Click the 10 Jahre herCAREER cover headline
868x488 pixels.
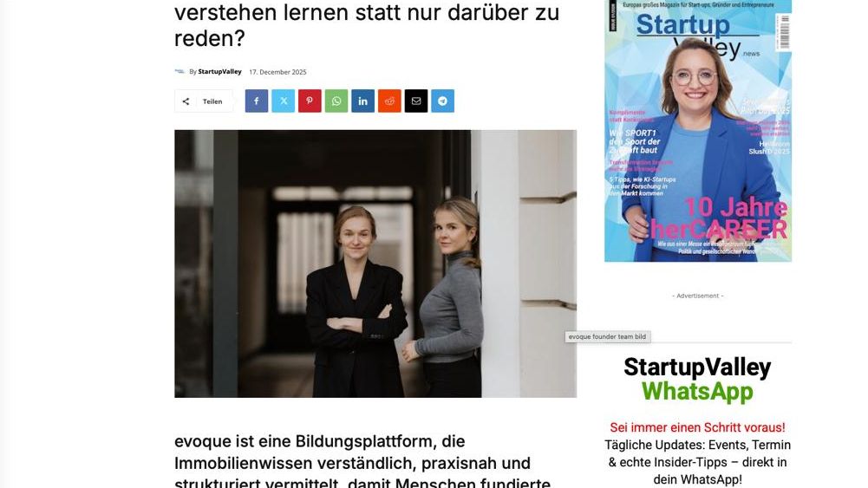tap(719, 218)
